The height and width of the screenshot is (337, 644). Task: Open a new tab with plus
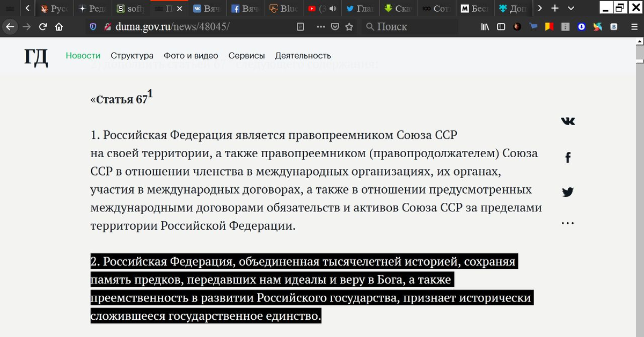555,8
